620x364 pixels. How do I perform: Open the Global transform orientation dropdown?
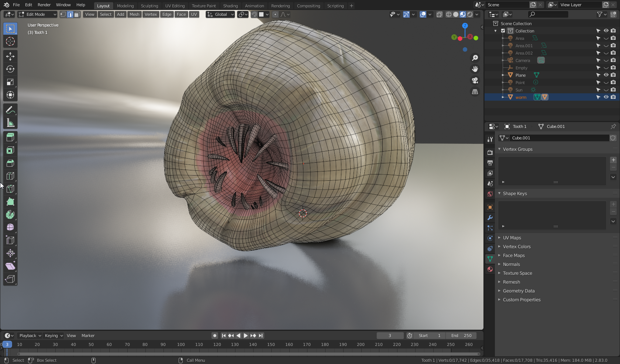[220, 14]
